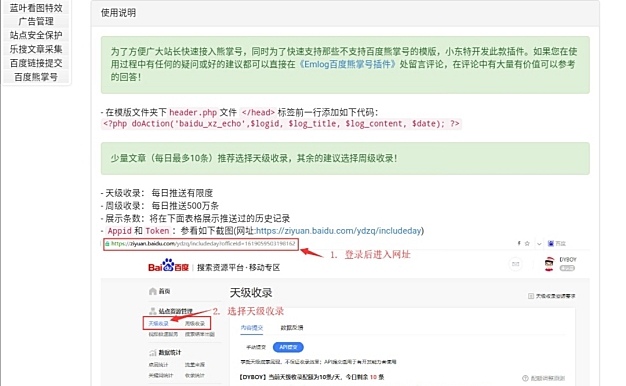Open 蓝叶看图特效 in the sidebar
The width and height of the screenshot is (626, 386).
(36, 8)
